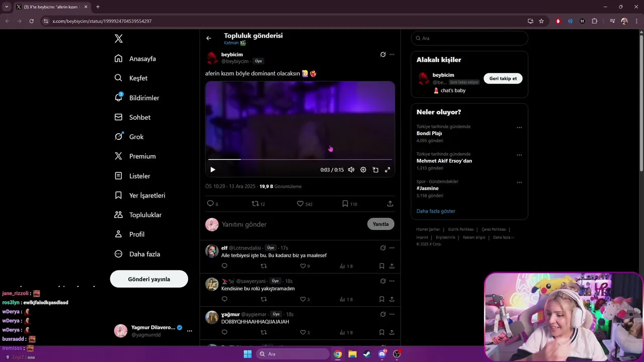The height and width of the screenshot is (362, 644).
Task: Share the main post
Action: (390, 204)
